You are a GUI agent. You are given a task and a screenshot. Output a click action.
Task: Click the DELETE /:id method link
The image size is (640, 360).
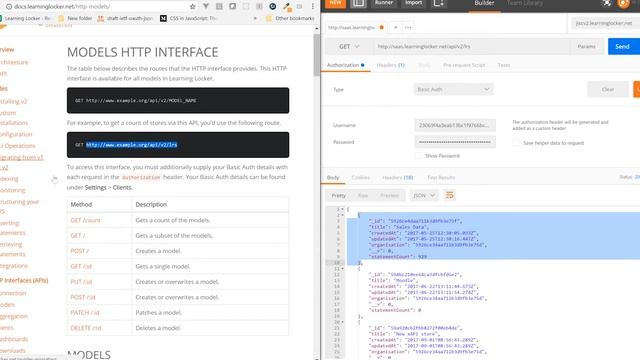click(x=86, y=328)
